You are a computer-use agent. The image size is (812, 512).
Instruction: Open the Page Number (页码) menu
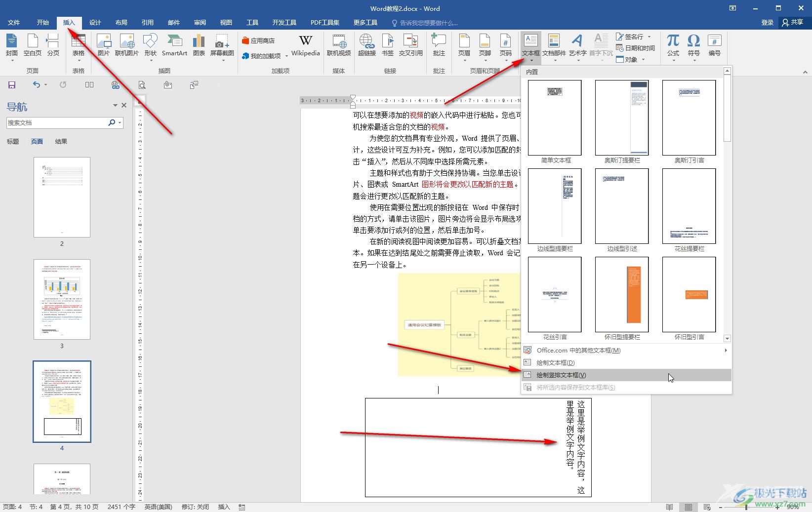tap(505, 47)
